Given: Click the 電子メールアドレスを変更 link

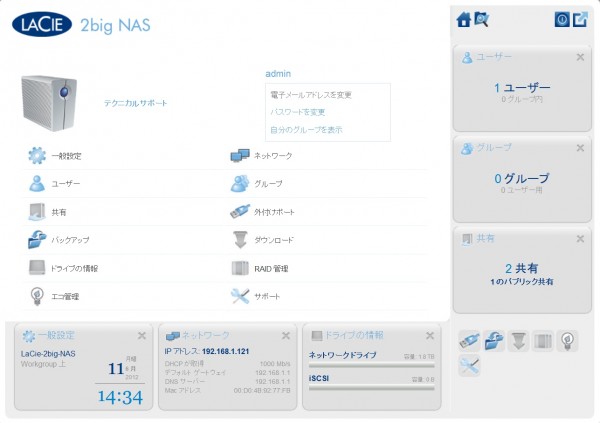Looking at the screenshot, I should (x=310, y=94).
